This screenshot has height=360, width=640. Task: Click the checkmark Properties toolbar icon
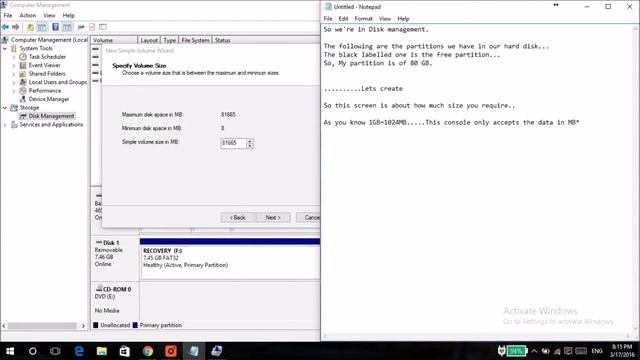click(x=92, y=27)
